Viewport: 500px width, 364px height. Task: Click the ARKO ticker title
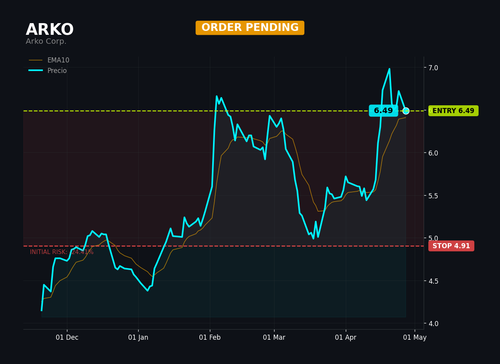tap(50, 29)
